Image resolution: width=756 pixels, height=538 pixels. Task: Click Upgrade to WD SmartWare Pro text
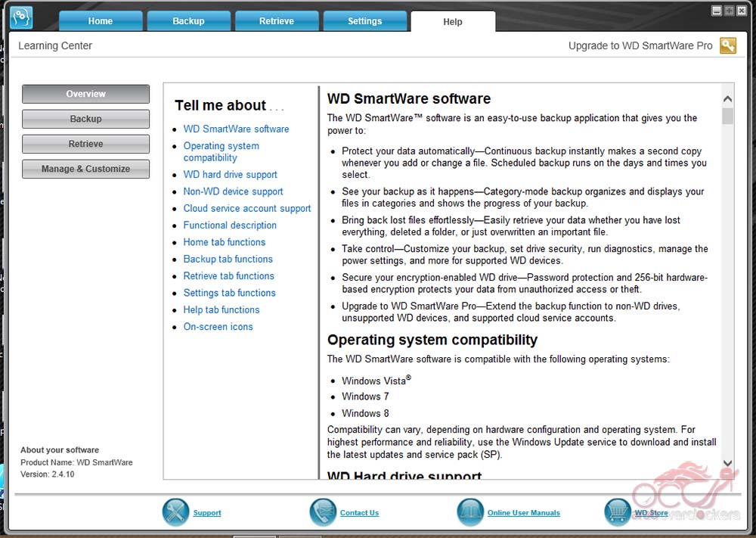640,46
